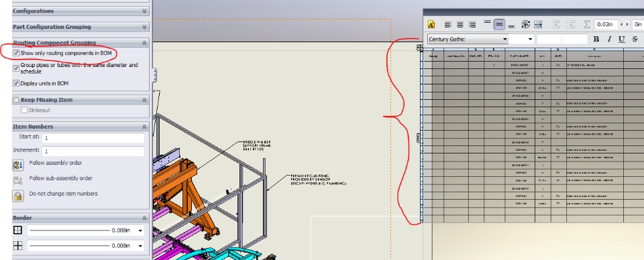Viewport: 644px width, 260px height.
Task: Uncheck Show only routing components in BOM
Action: click(16, 53)
